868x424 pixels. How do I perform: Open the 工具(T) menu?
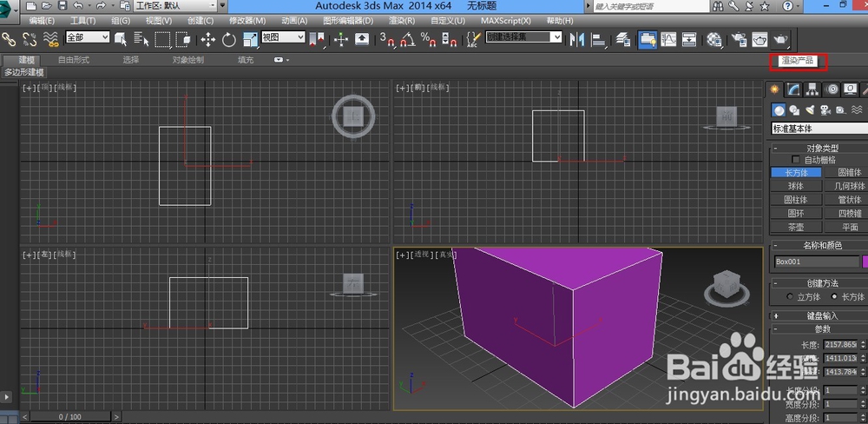(x=83, y=21)
